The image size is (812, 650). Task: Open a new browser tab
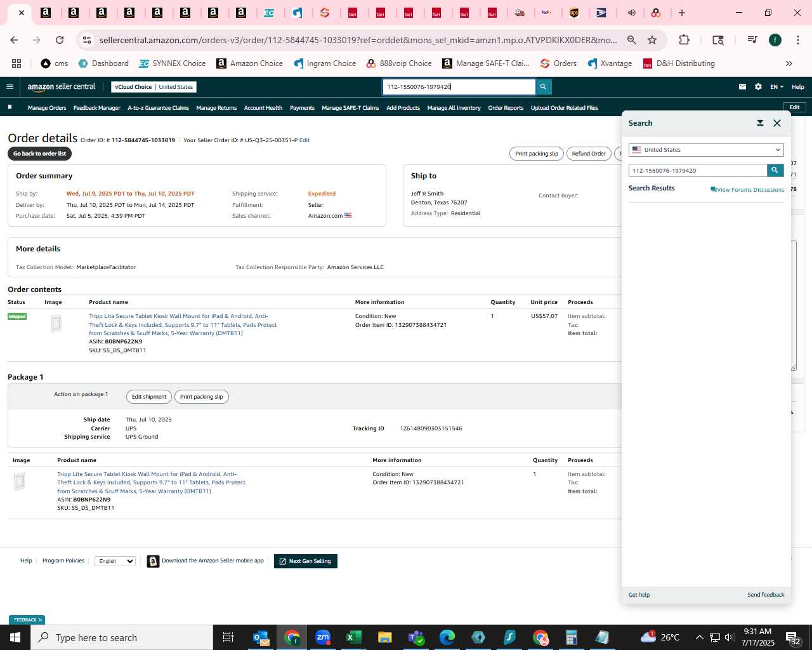coord(682,13)
